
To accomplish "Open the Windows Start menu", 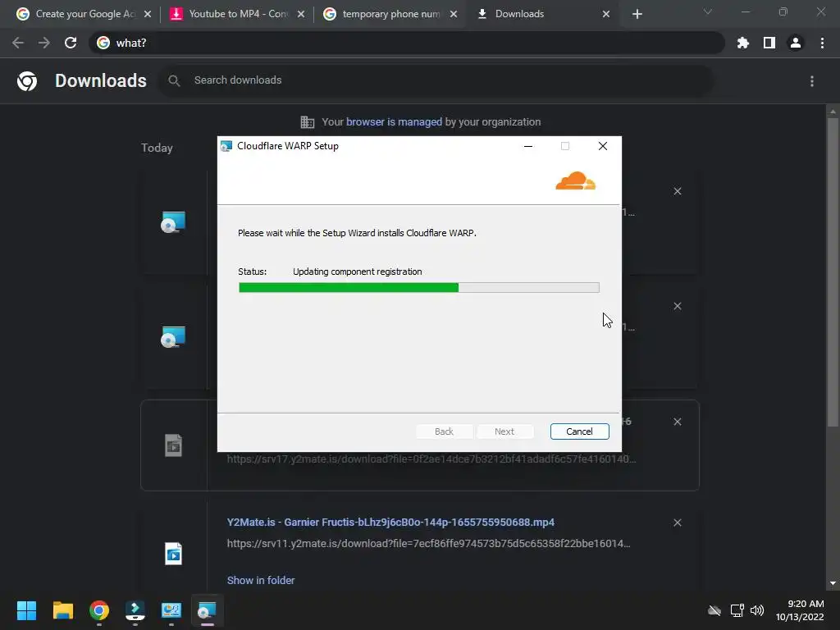I will [x=26, y=610].
